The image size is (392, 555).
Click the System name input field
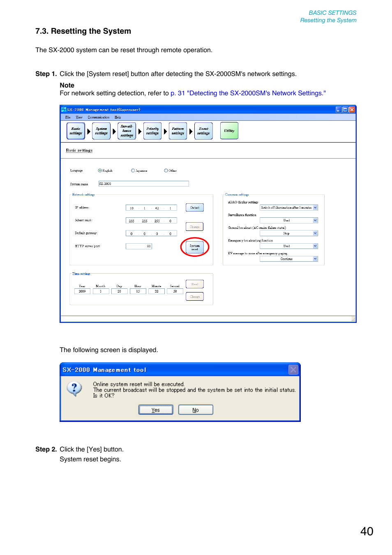[x=144, y=184]
